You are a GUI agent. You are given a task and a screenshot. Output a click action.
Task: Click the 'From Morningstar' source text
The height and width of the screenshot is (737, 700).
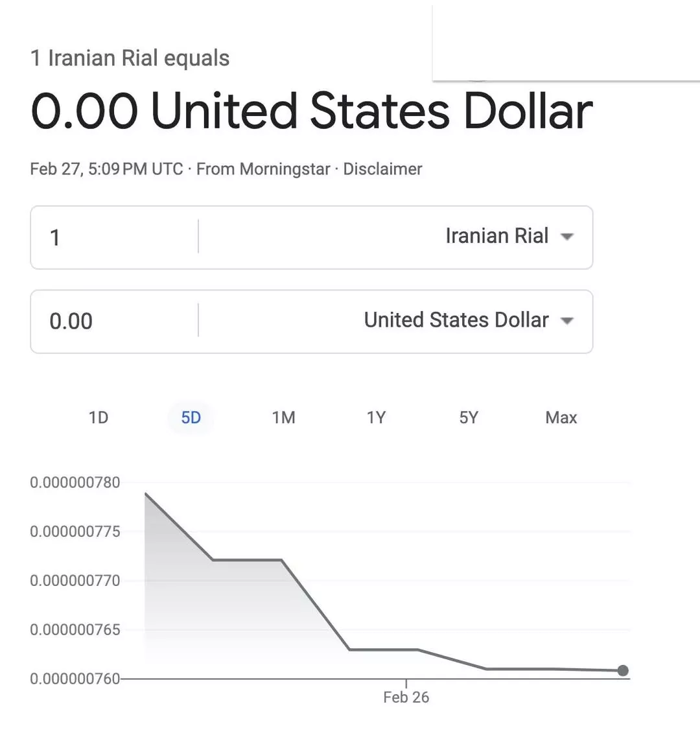point(263,169)
